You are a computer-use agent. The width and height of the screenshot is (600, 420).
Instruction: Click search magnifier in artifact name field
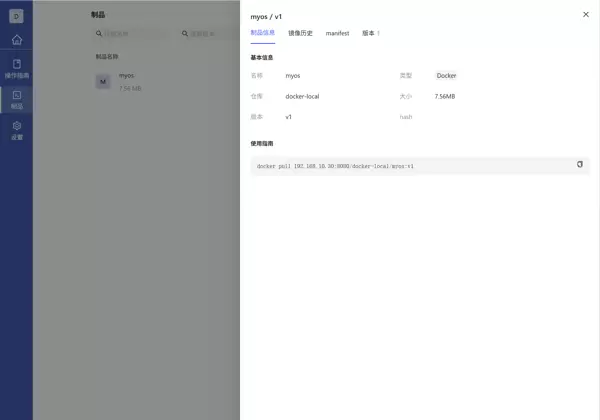pos(99,34)
